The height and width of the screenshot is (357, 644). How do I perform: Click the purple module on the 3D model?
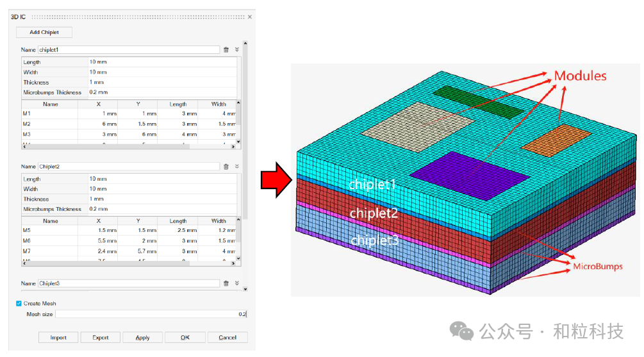point(468,174)
